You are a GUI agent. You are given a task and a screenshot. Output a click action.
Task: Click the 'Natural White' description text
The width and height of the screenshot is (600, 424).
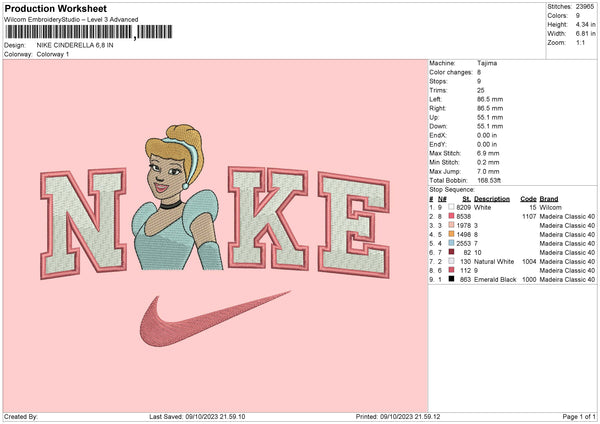[494, 262]
